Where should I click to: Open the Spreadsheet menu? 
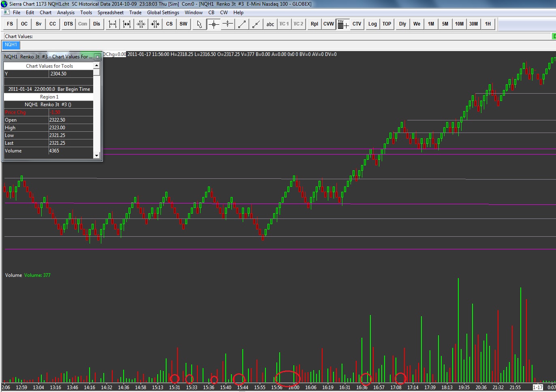[111, 13]
